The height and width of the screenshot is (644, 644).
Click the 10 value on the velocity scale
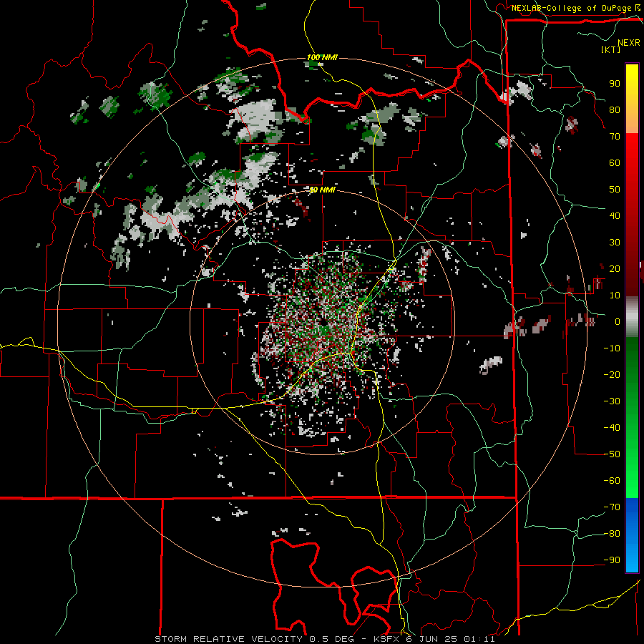click(x=615, y=296)
